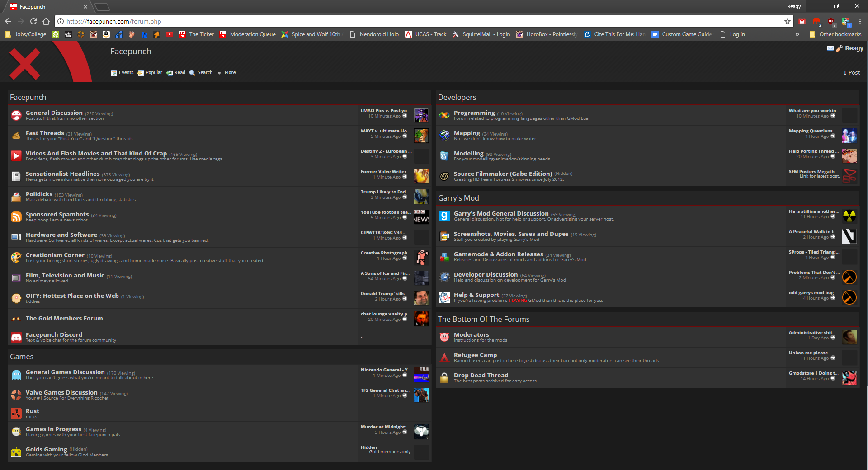The image size is (868, 470).
Task: Open the Film, Television and Music forum
Action: coord(65,275)
